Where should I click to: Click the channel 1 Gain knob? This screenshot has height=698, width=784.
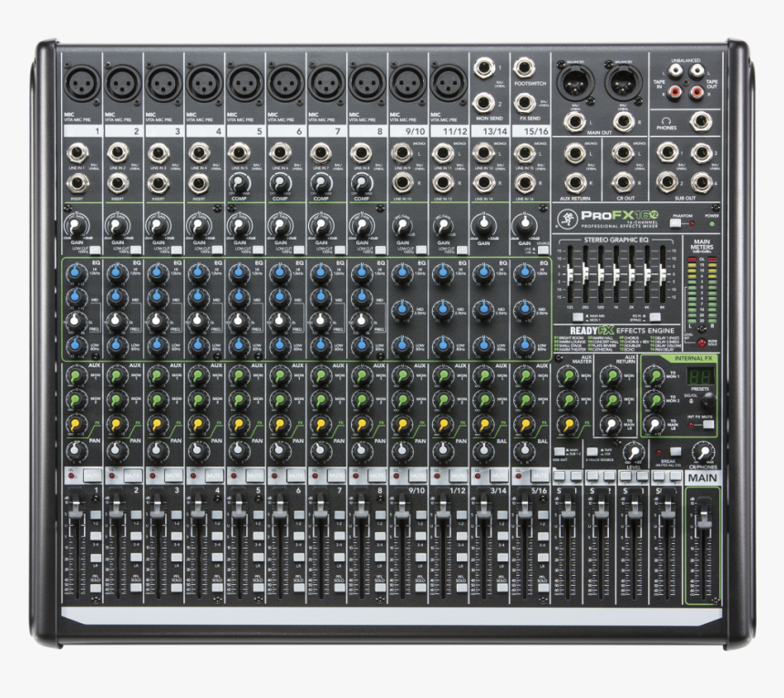(x=76, y=227)
